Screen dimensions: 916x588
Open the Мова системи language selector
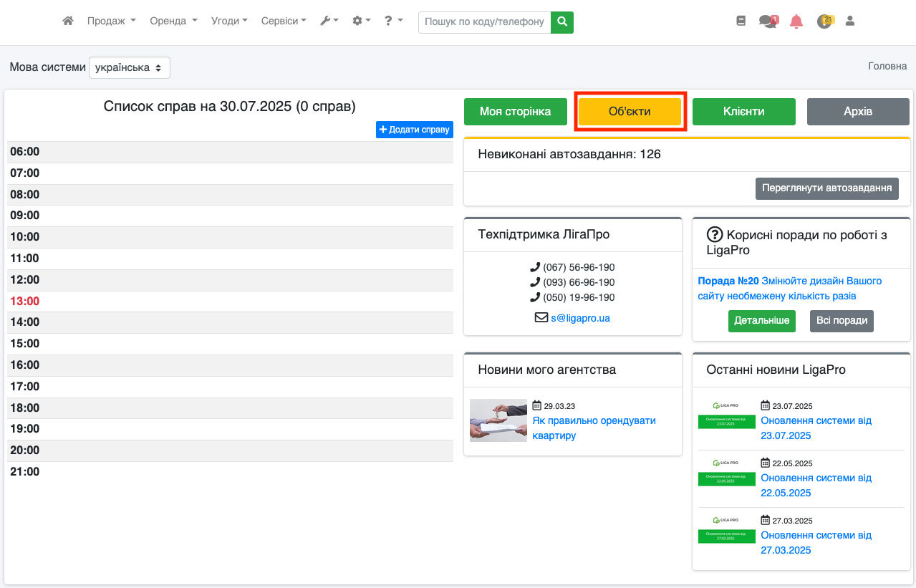[130, 67]
